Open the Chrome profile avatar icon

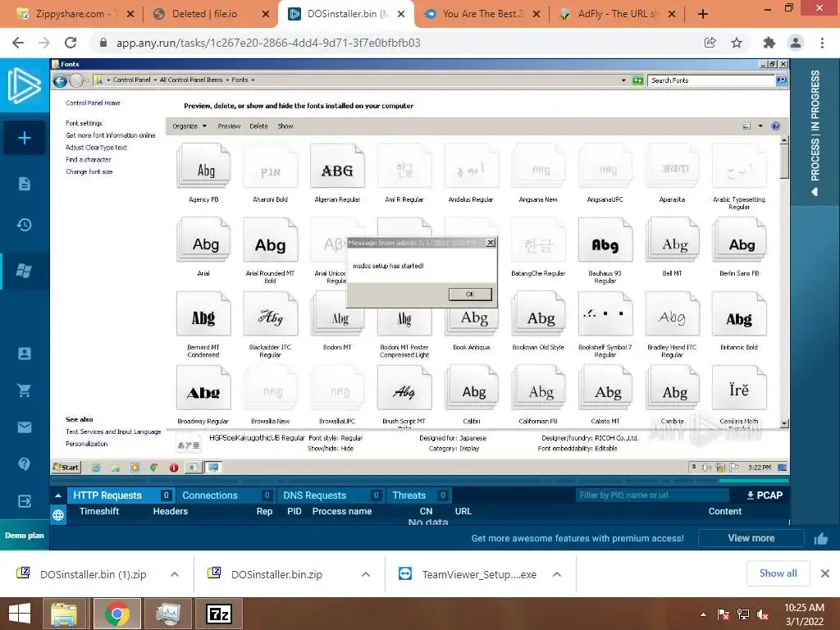coord(796,43)
